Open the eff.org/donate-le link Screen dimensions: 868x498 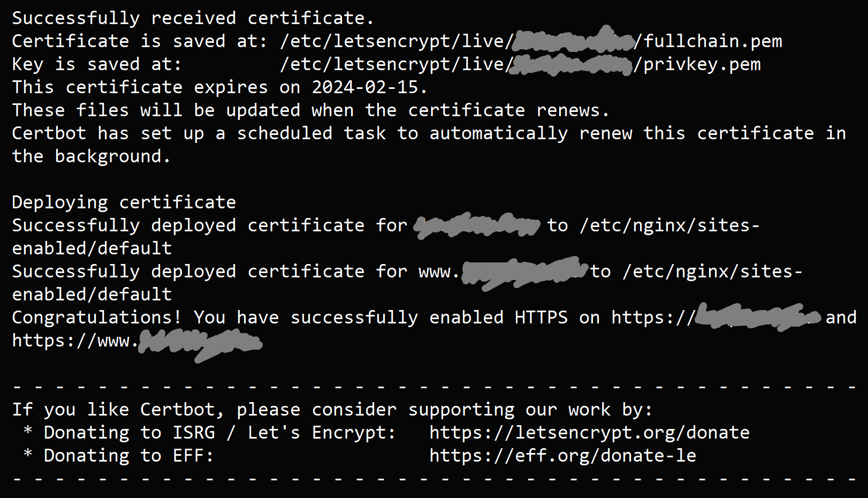click(x=562, y=456)
